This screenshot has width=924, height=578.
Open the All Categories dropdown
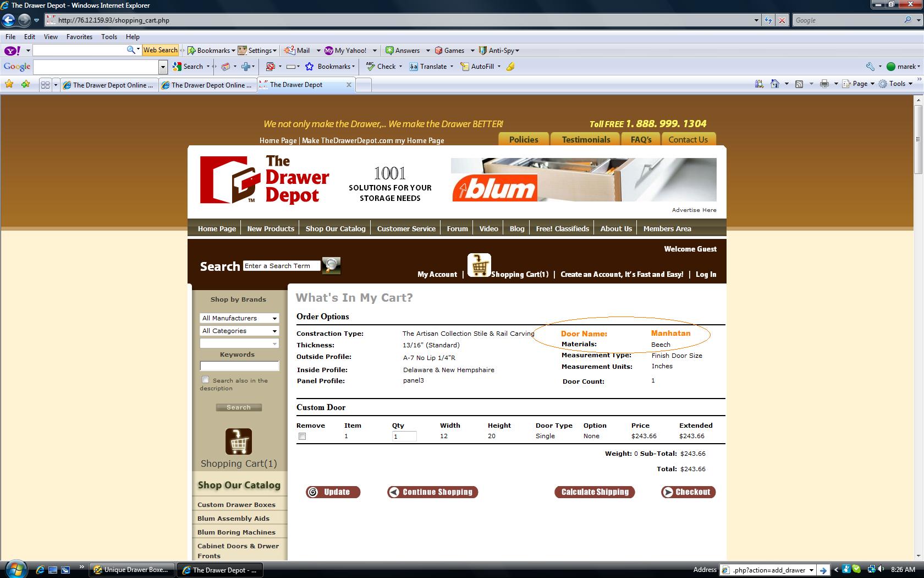tap(239, 331)
